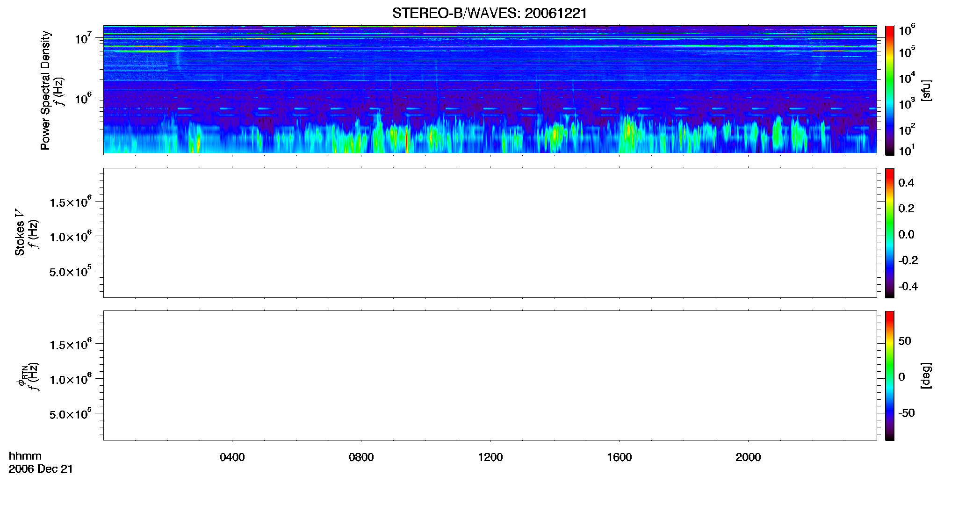The width and height of the screenshot is (980, 505).
Task: Select the 2000 time axis label
Action: click(748, 457)
